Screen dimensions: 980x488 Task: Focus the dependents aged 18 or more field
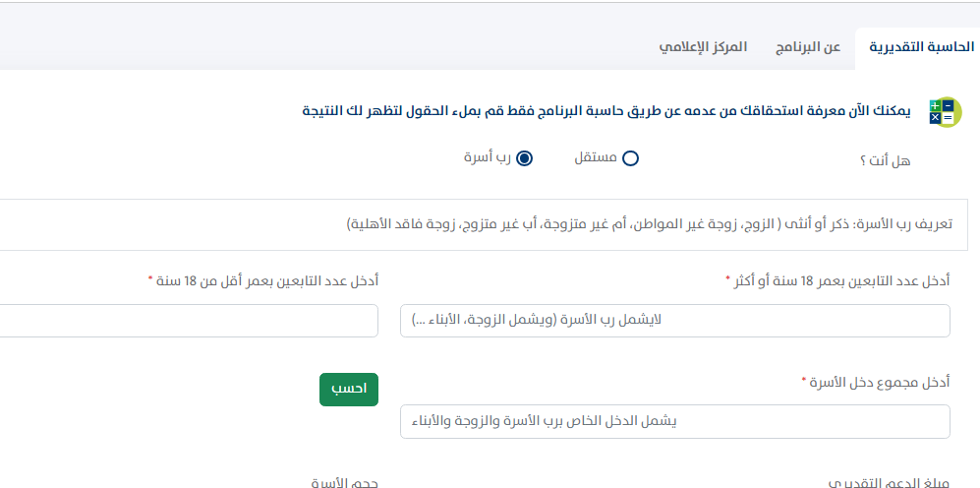674,321
